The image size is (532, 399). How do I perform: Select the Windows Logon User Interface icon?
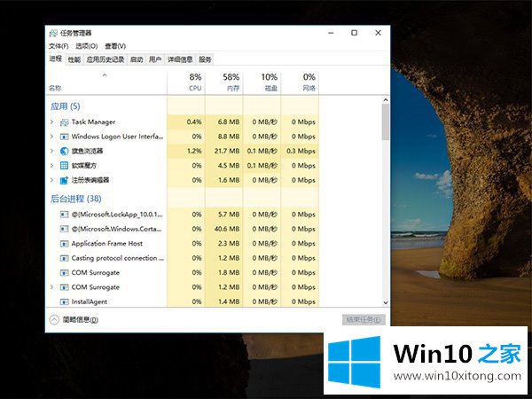[x=64, y=137]
